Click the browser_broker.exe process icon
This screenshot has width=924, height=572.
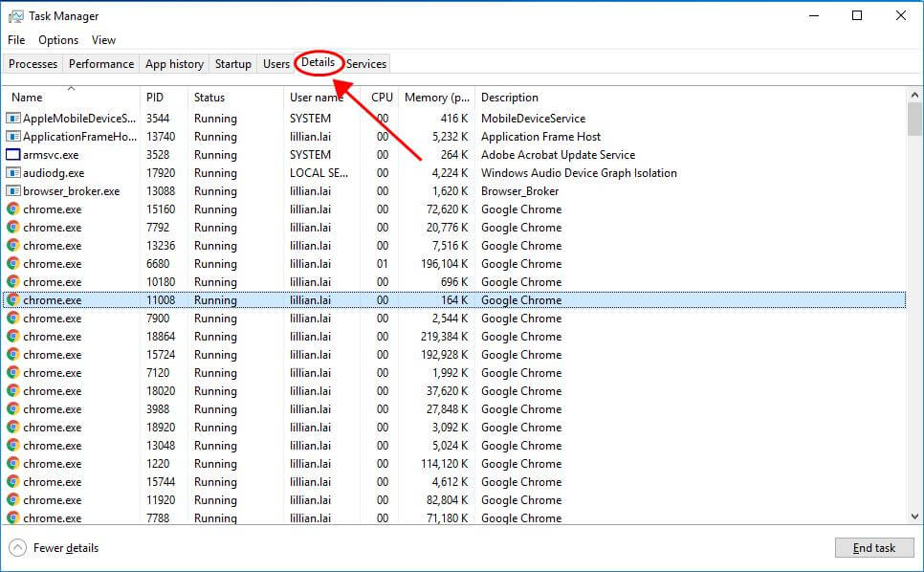coord(13,191)
